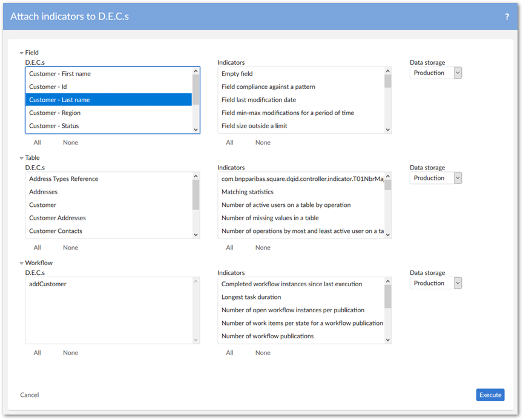Click All under Field D.E.C.s list
The height and width of the screenshot is (420, 523).
point(38,143)
